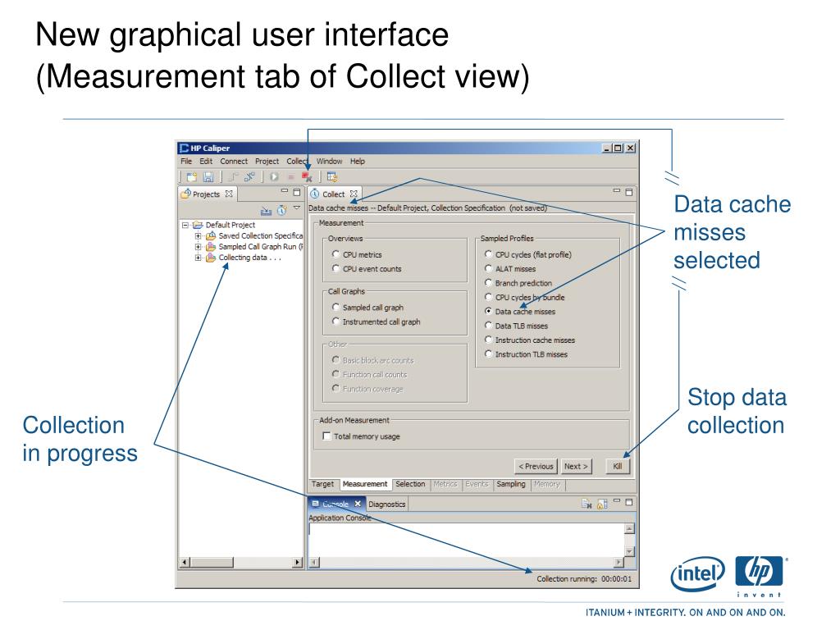Open the Edit menu
840x630 pixels.
[x=206, y=162]
